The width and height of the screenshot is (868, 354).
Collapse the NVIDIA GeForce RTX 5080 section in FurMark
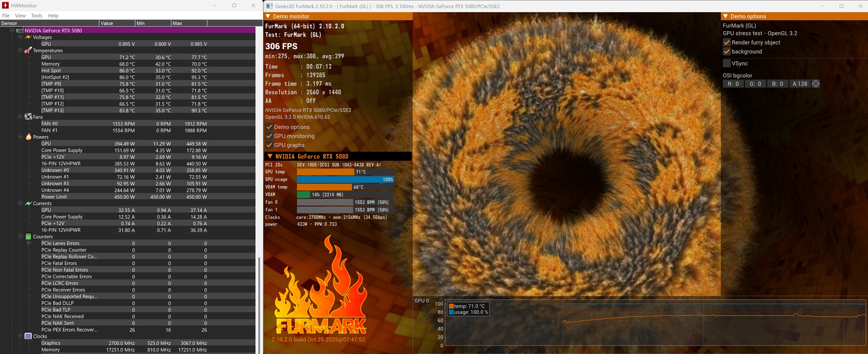point(270,156)
